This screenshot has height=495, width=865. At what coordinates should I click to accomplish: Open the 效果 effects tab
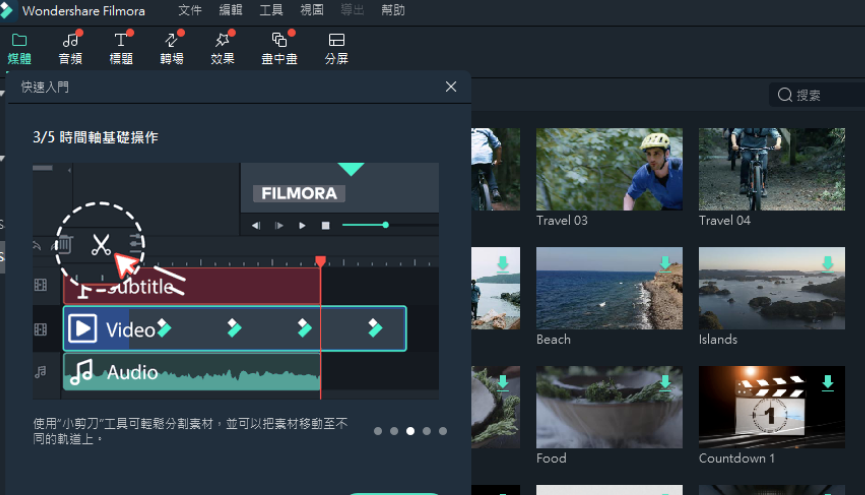point(222,49)
